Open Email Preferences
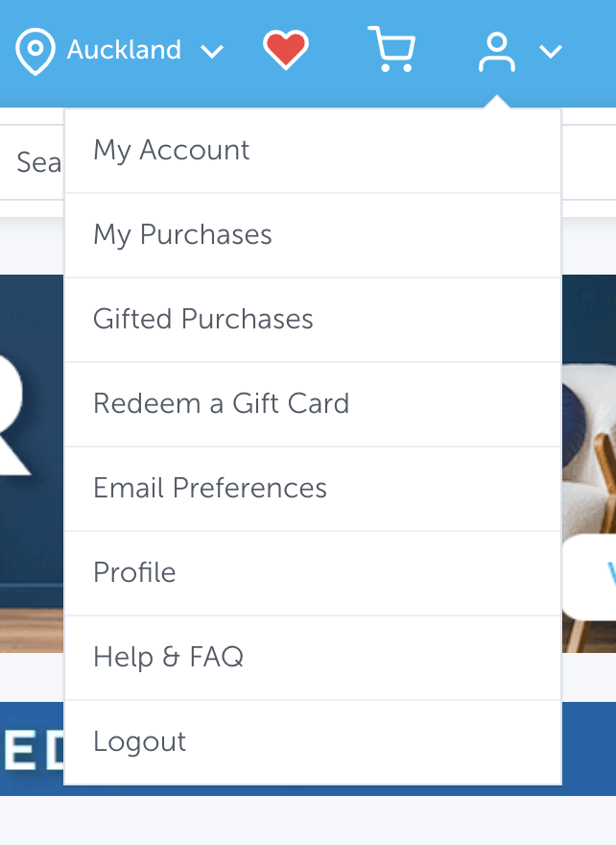 point(210,489)
